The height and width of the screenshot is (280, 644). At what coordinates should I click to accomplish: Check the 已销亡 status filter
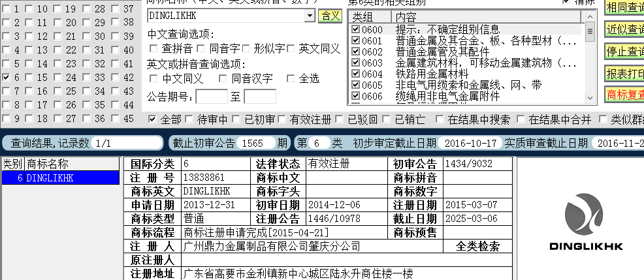(387, 119)
